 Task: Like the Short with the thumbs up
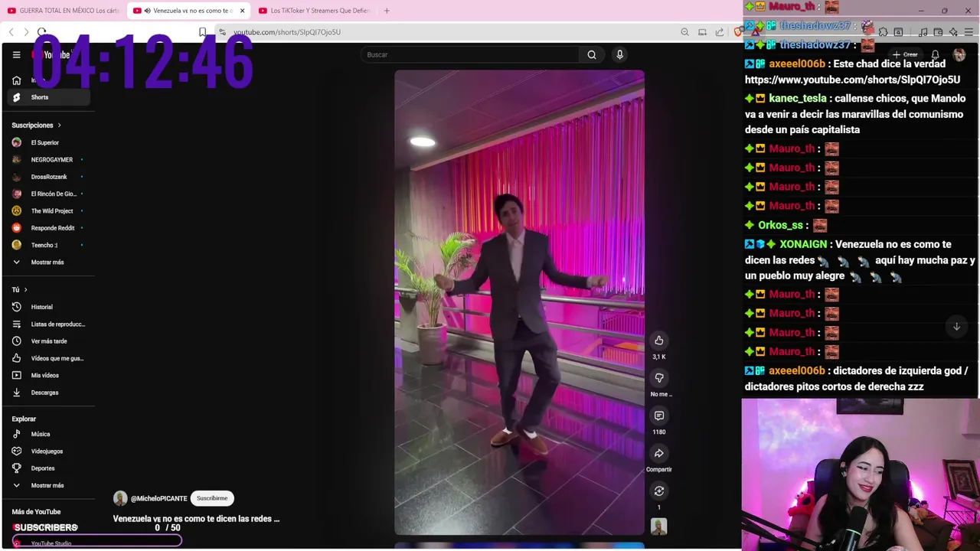click(658, 341)
